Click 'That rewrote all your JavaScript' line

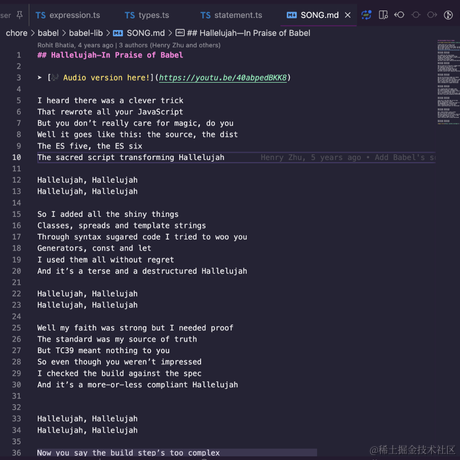coord(110,112)
